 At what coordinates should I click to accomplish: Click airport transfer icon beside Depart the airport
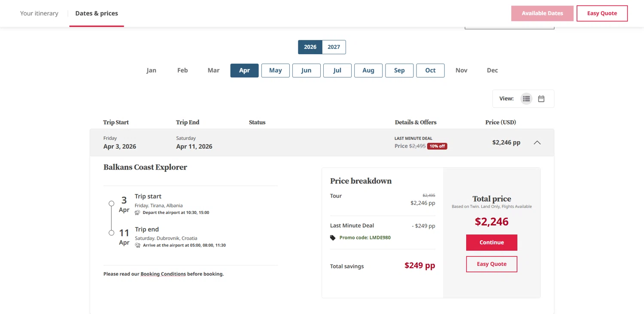coord(137,213)
